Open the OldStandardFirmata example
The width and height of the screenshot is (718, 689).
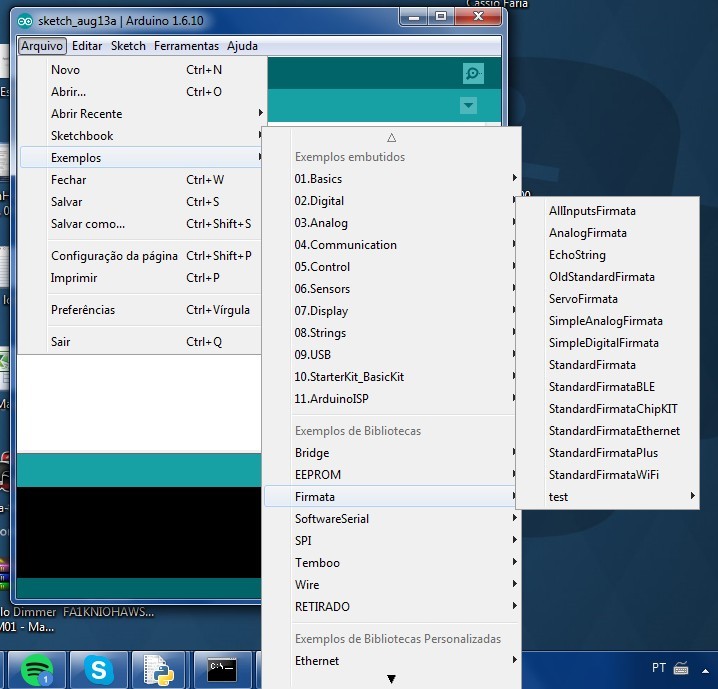pos(608,277)
